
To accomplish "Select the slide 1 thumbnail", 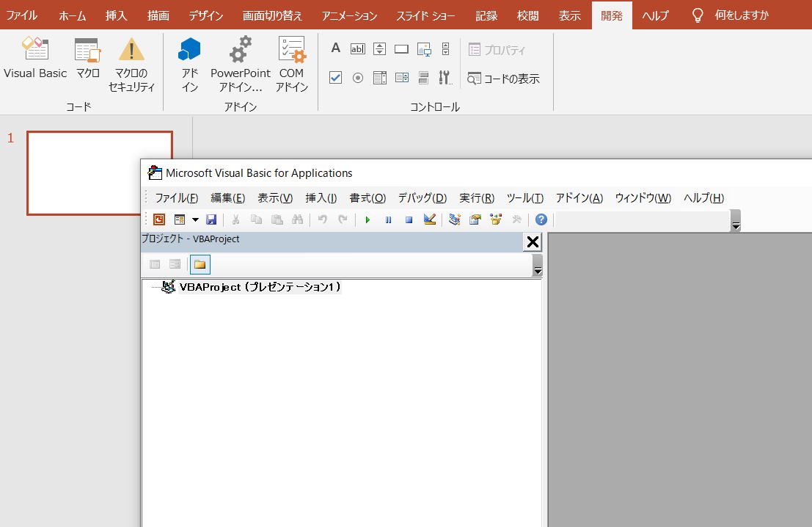I will point(100,172).
